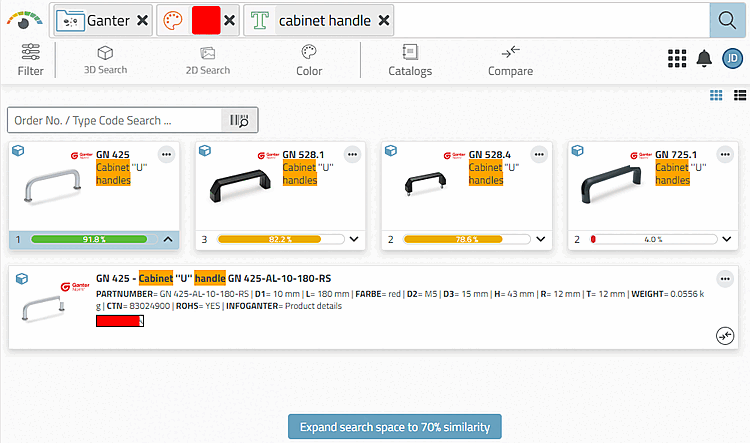This screenshot has width=750, height=443.
Task: Add detail row part to compare
Action: click(x=725, y=335)
